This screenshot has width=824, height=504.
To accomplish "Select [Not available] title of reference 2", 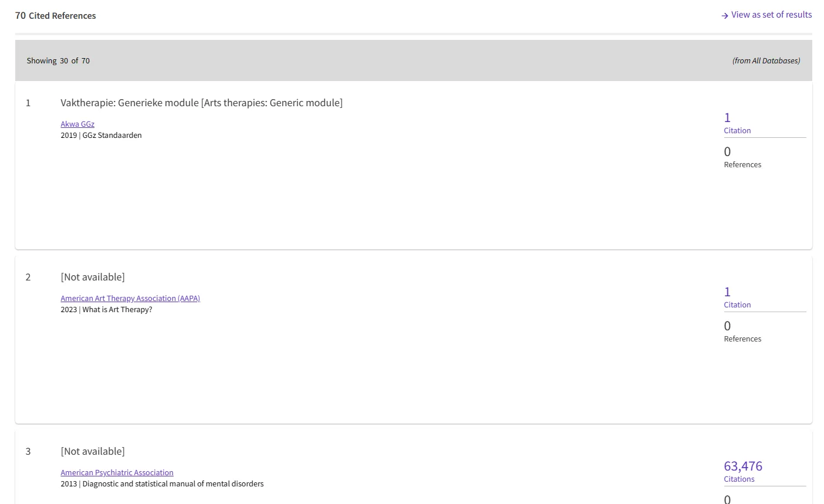I will pos(93,277).
